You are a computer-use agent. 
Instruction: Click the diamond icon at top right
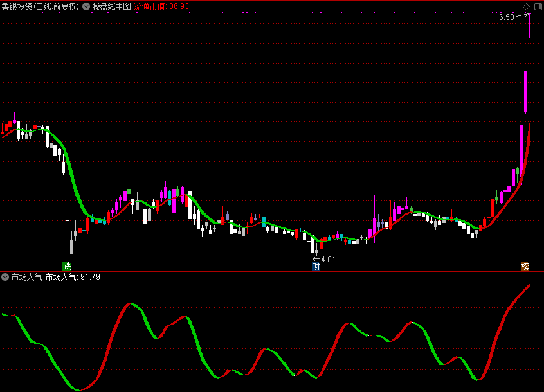(526, 6)
